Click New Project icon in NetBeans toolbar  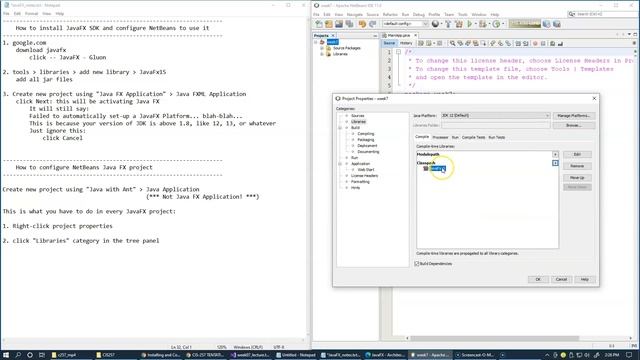coord(329,24)
